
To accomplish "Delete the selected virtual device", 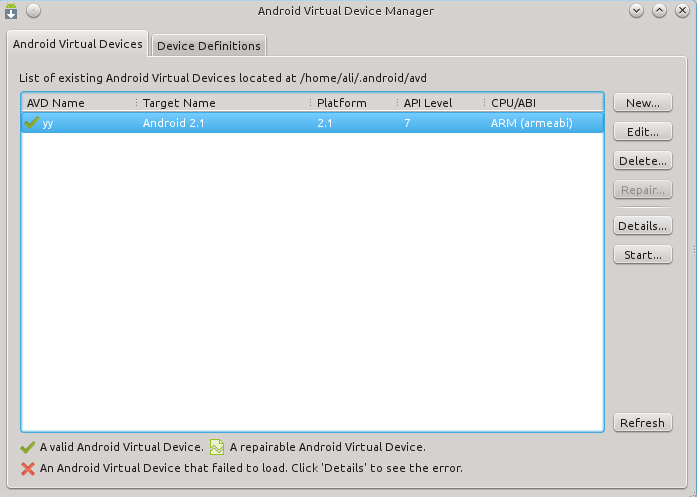I will tap(642, 161).
